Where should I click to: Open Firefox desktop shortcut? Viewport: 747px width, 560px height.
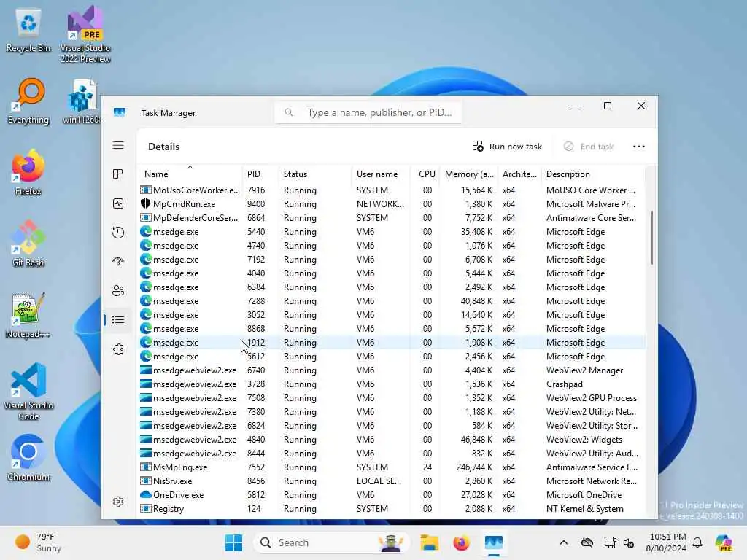point(28,172)
